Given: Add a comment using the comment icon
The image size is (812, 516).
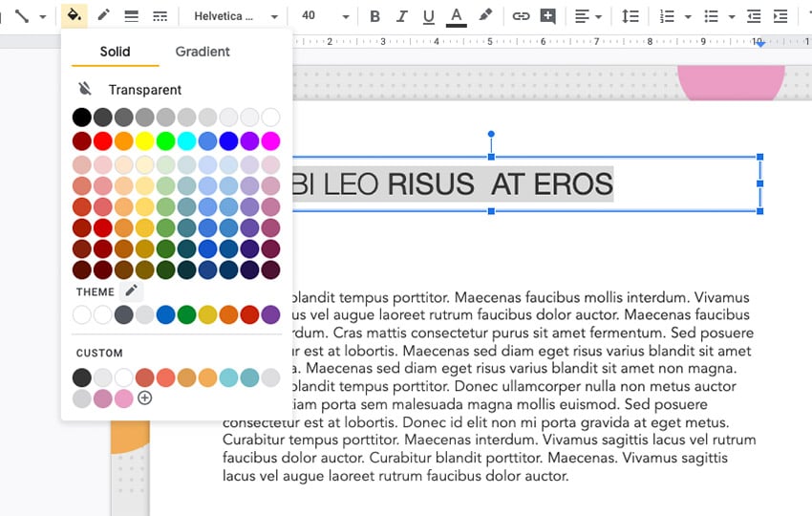Looking at the screenshot, I should tap(547, 16).
